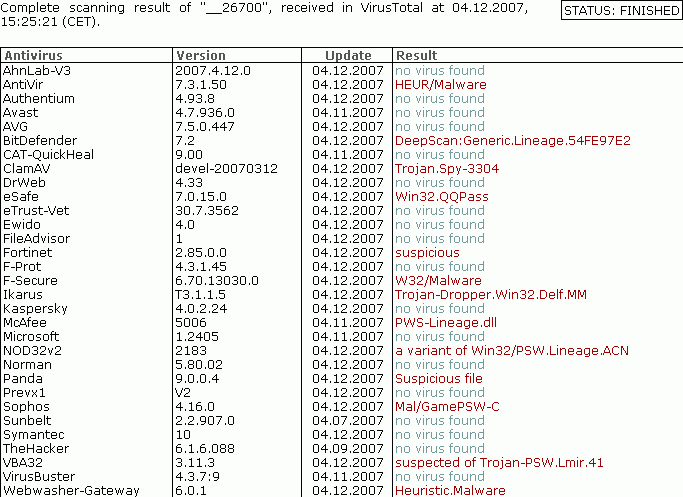The height and width of the screenshot is (497, 683).
Task: Click TheHacker version 6.1.6.088
Action: pos(205,448)
